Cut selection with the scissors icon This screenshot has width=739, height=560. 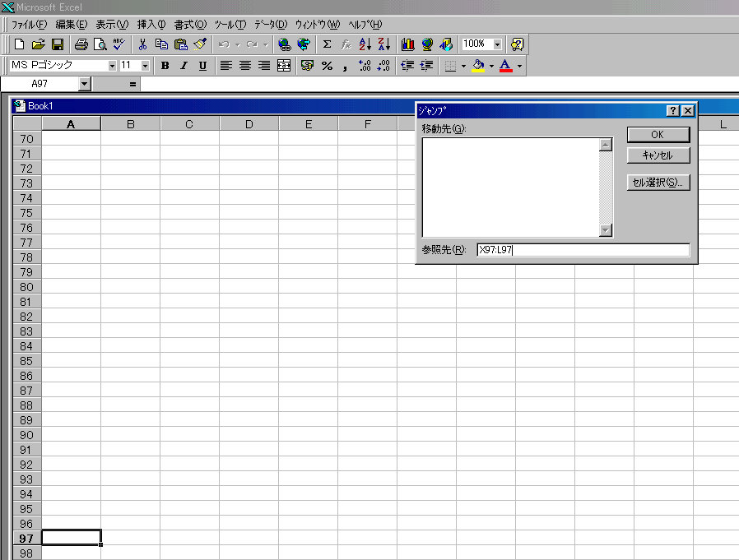pos(142,44)
